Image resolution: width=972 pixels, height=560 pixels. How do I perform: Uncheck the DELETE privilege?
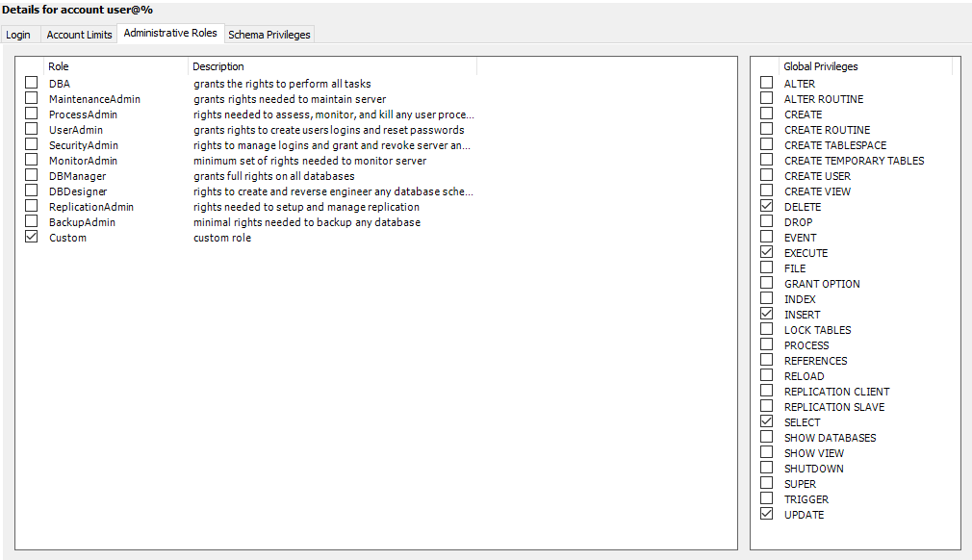[x=767, y=206]
